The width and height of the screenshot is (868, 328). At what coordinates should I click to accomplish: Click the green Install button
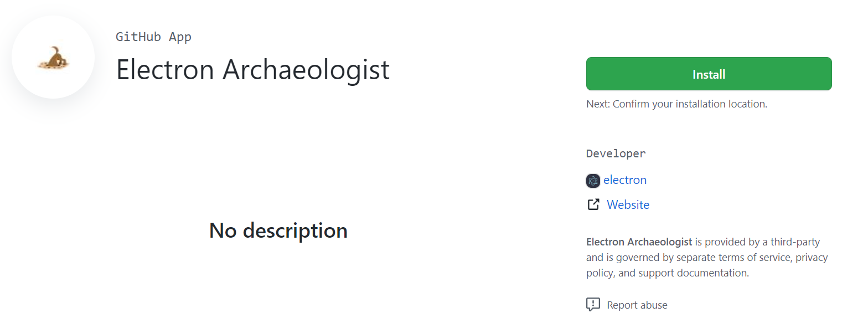[x=709, y=74]
